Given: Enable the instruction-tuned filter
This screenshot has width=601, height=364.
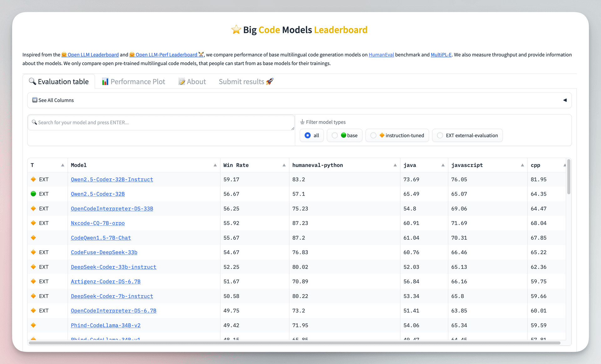Looking at the screenshot, I should coord(373,135).
